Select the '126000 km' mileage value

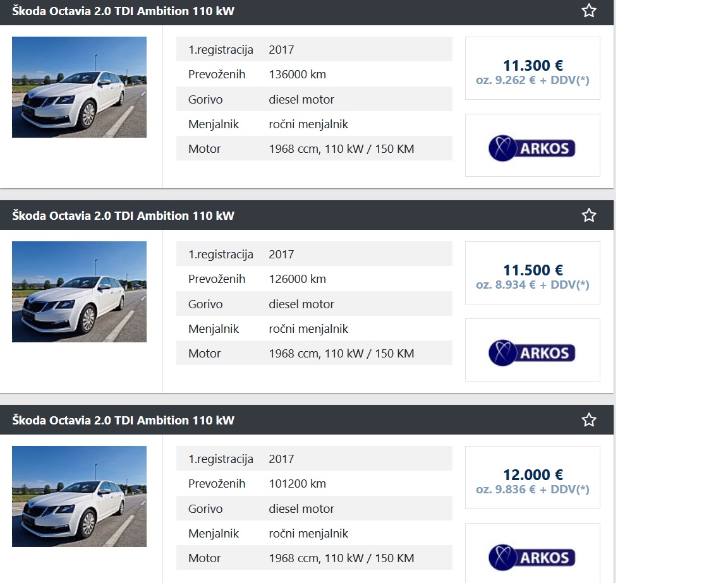tap(297, 279)
